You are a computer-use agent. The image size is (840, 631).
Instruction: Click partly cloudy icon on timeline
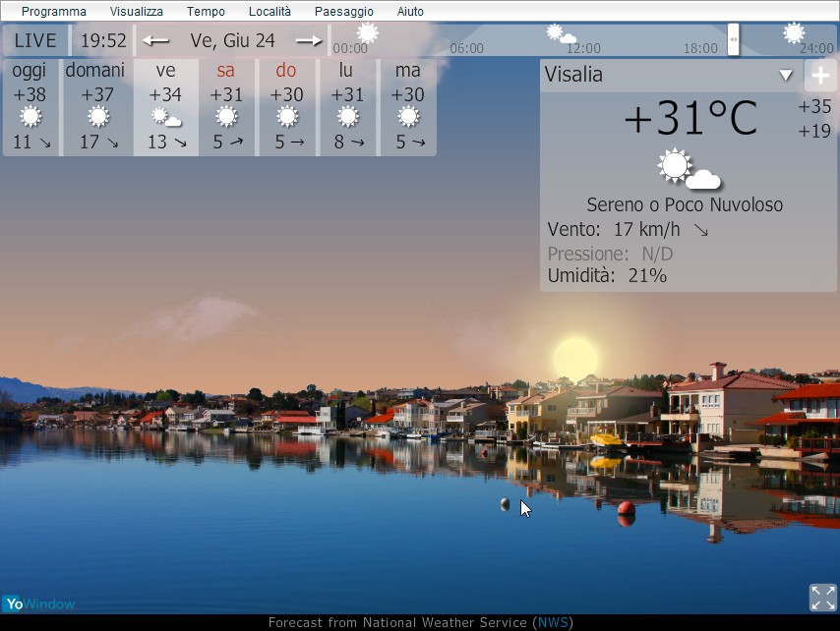click(561, 34)
